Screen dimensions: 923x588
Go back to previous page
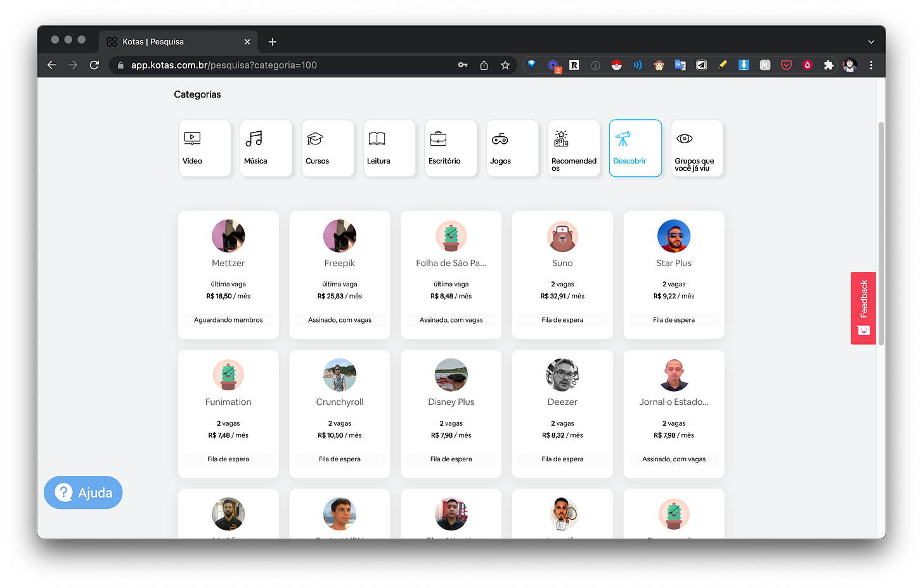pos(52,65)
